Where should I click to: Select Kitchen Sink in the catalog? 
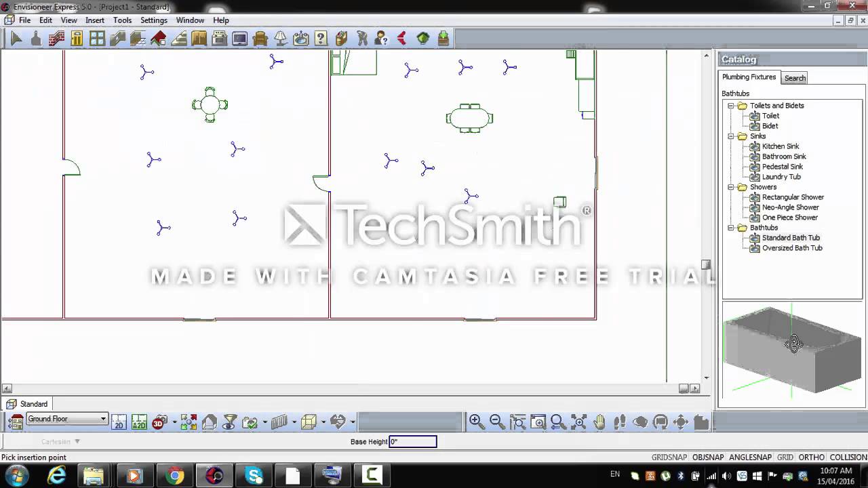point(781,146)
